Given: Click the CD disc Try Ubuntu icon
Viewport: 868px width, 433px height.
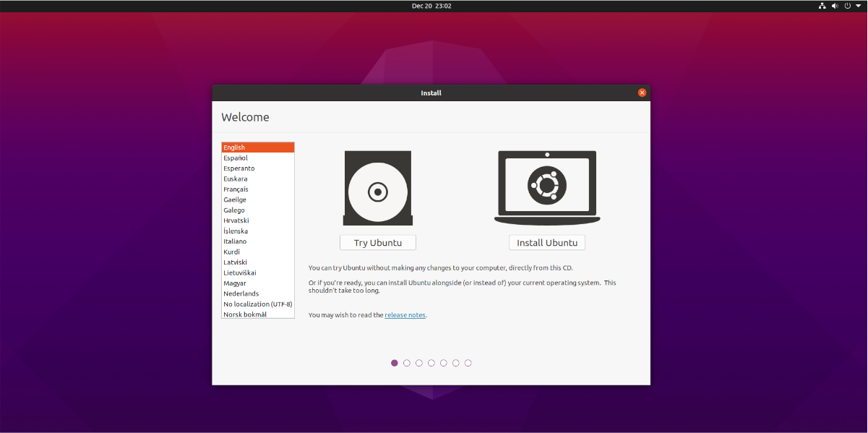Looking at the screenshot, I should pyautogui.click(x=378, y=189).
